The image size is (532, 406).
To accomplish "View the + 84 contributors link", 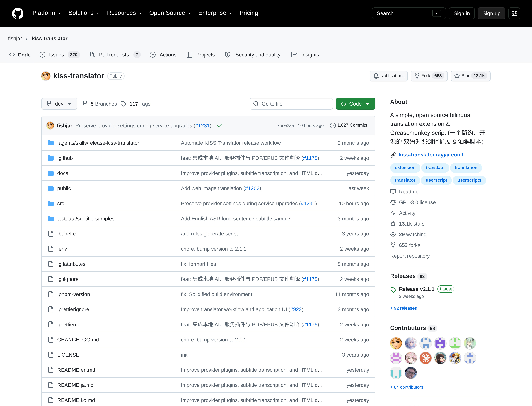I will coord(406,387).
